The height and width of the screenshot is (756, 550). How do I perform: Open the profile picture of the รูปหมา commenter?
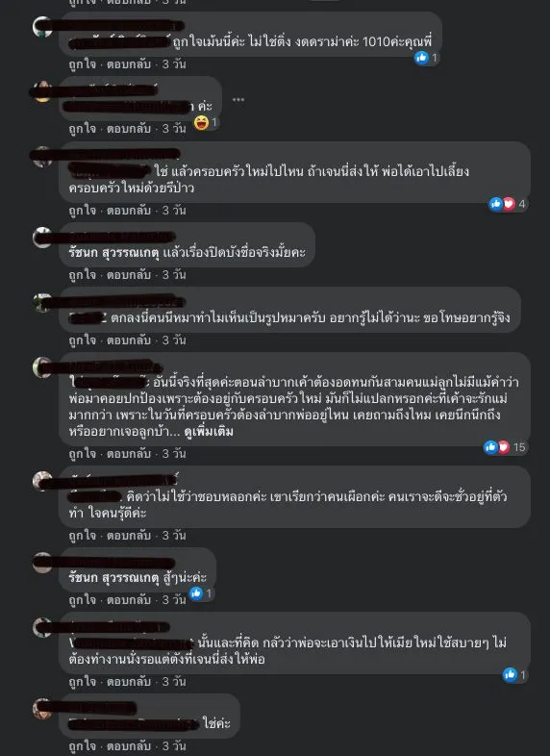[x=42, y=303]
